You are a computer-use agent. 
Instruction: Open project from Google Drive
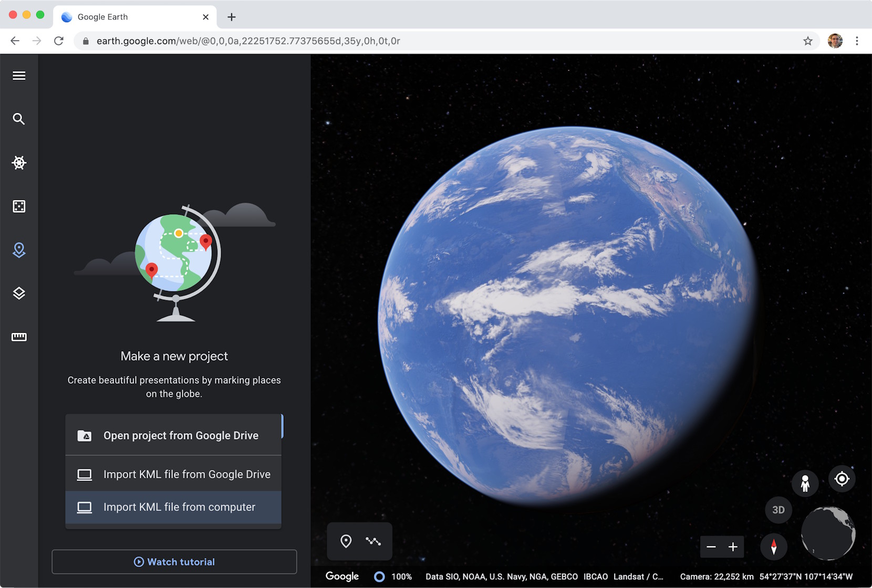[173, 435]
